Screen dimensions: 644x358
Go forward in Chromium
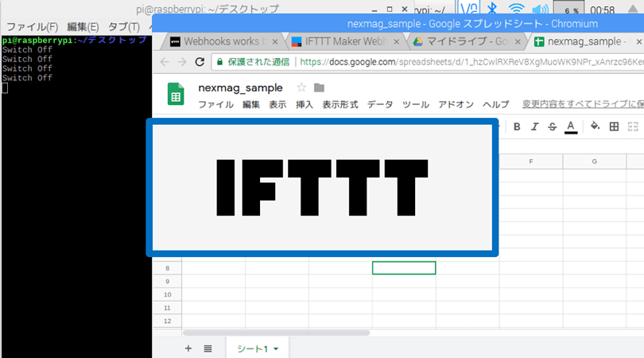182,62
